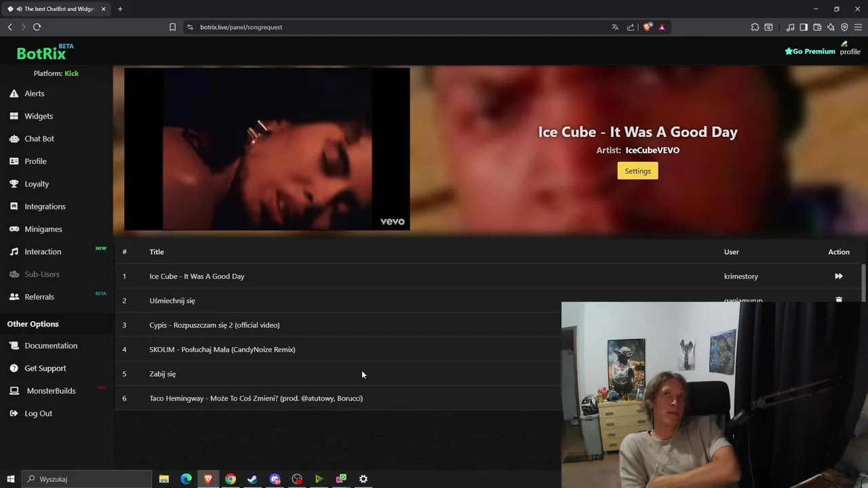
Task: Select 'Taco Hemingway - Może To Coś Zmieni?' row
Action: [256, 398]
